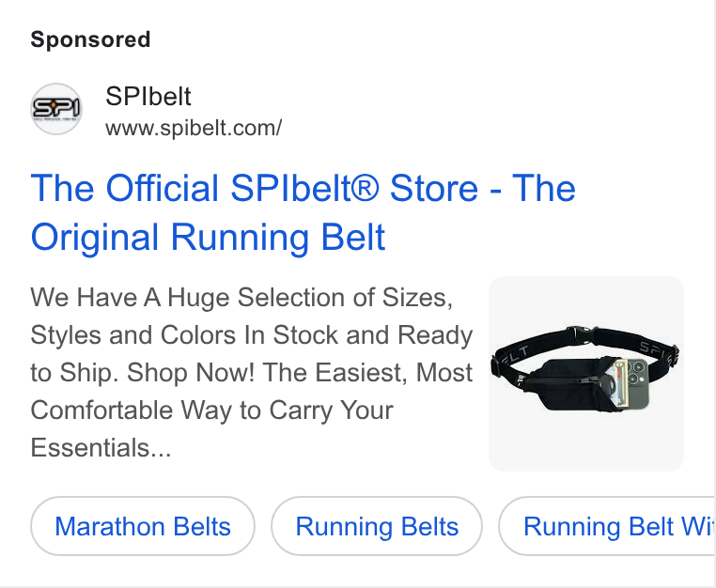This screenshot has width=716, height=588.
Task: Open the SPIbelt advertiser name
Action: tap(148, 97)
